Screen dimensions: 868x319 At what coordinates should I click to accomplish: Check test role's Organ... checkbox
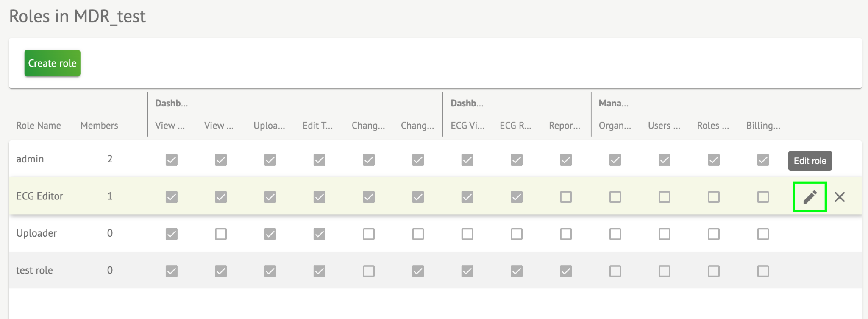click(x=615, y=271)
